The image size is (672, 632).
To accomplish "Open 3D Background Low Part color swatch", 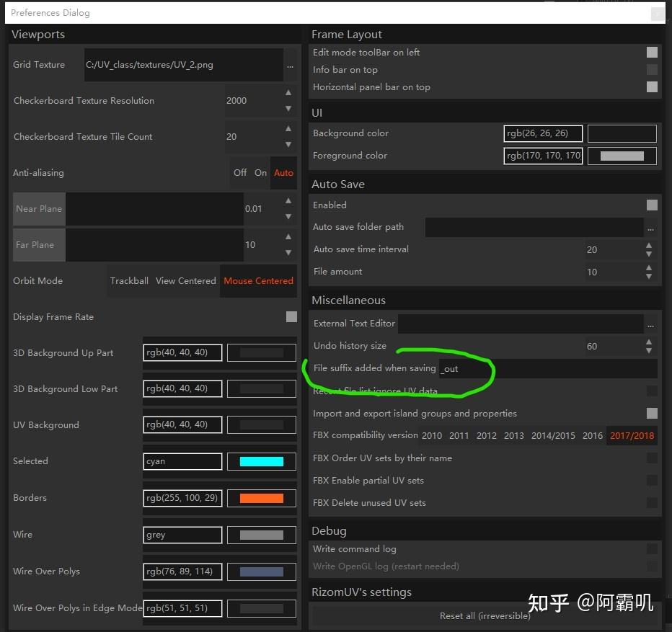I will click(262, 388).
